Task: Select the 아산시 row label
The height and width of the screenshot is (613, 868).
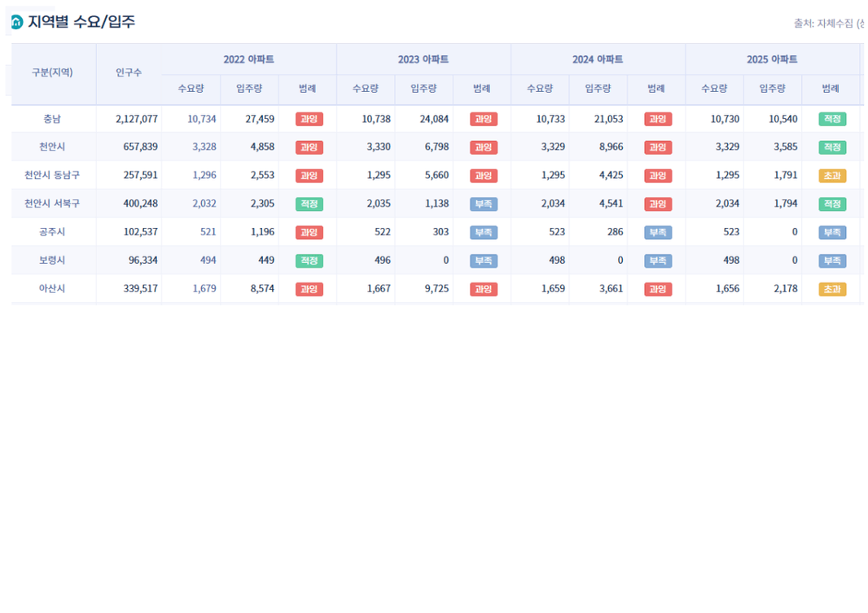Action: click(x=52, y=288)
